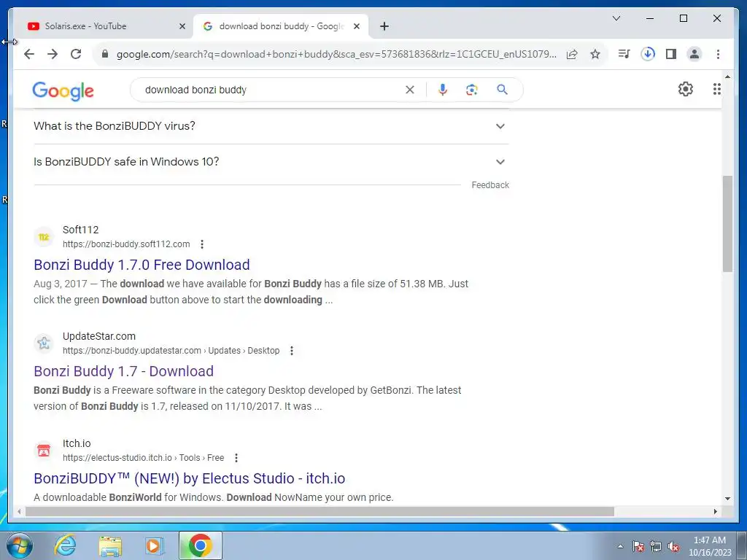Image resolution: width=747 pixels, height=560 pixels.
Task: Open the Chrome profile avatar icon
Action: tap(694, 54)
